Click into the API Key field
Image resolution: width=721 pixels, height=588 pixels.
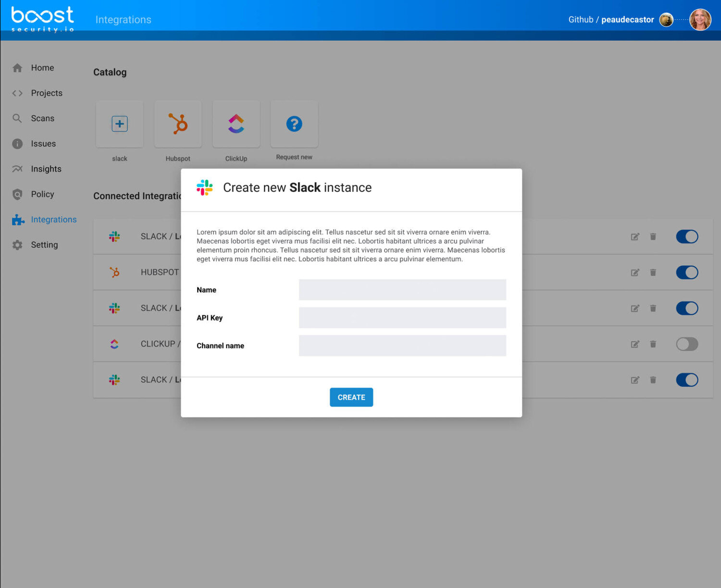click(402, 318)
